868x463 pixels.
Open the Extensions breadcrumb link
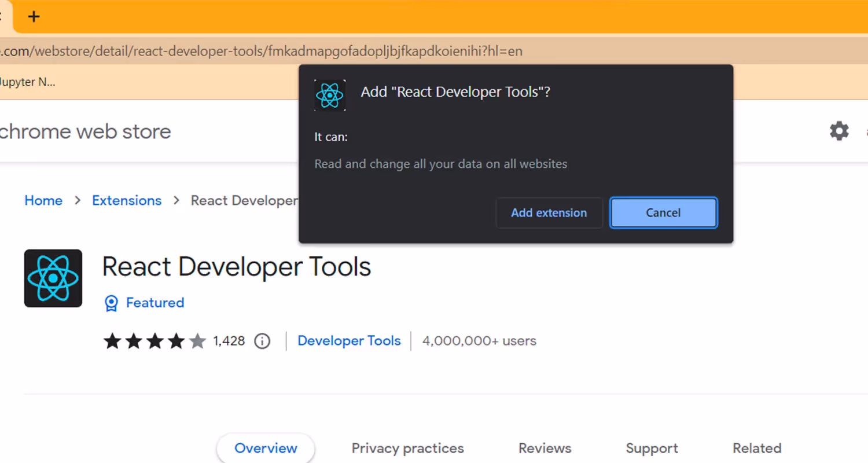127,200
